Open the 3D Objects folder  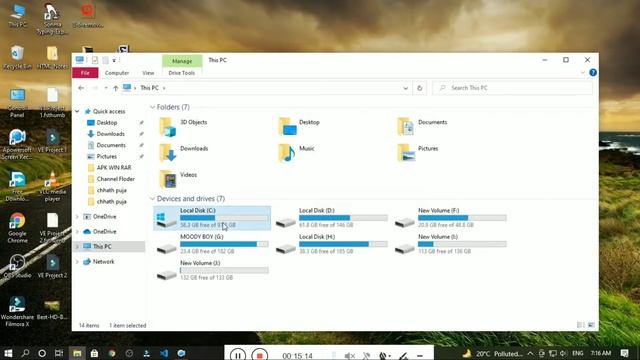pyautogui.click(x=183, y=127)
